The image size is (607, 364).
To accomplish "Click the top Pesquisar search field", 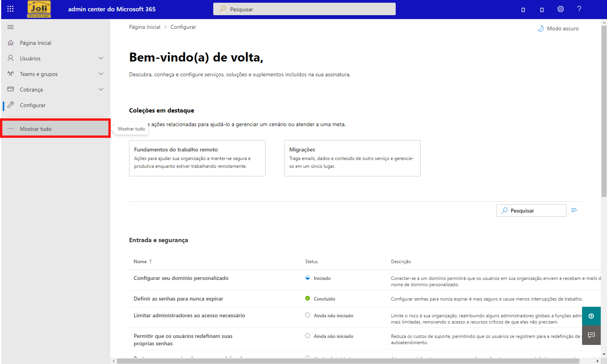I will 304,9.
